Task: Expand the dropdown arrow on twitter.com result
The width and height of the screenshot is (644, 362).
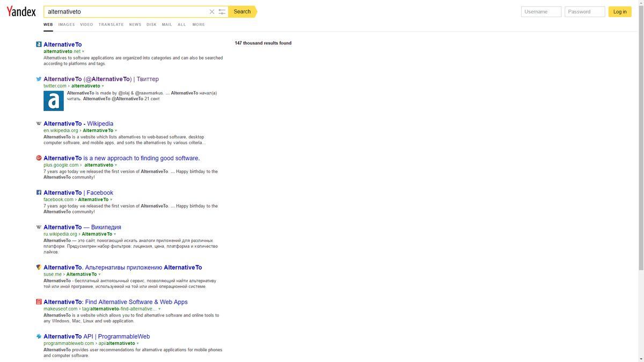Action: point(103,86)
